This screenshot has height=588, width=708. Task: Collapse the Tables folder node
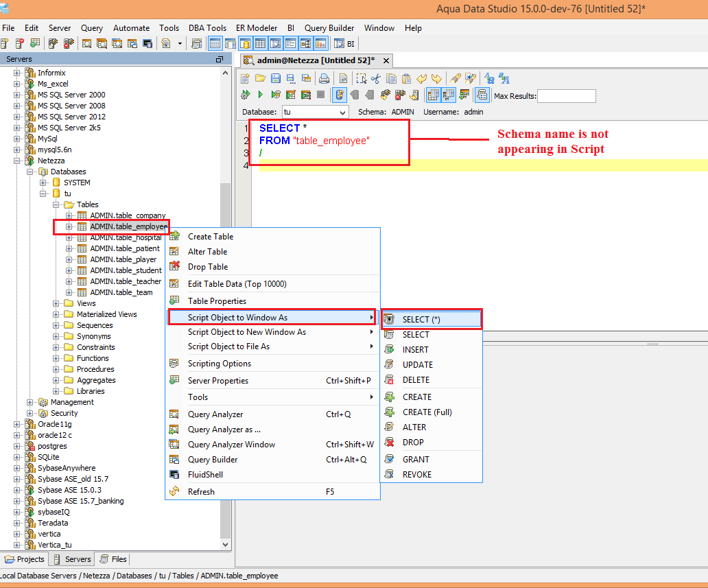click(56, 204)
